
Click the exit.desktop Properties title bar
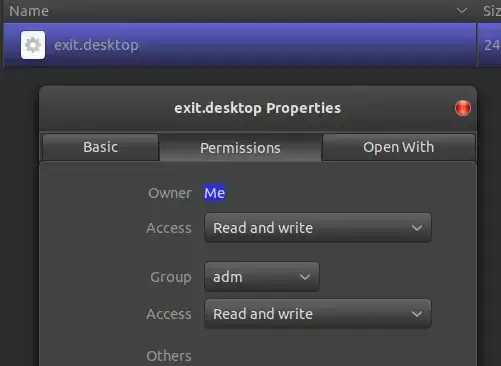pos(258,108)
